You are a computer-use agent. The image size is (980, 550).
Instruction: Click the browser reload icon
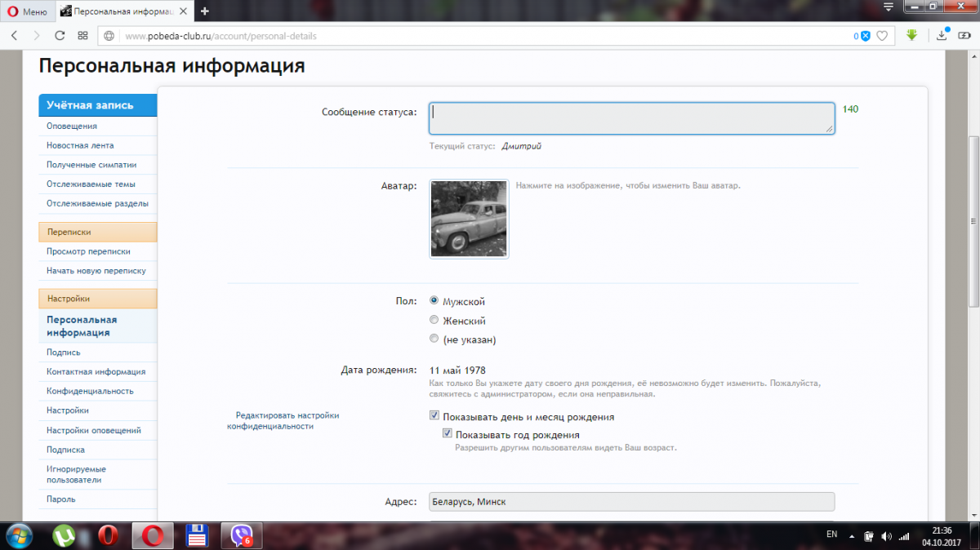[60, 36]
